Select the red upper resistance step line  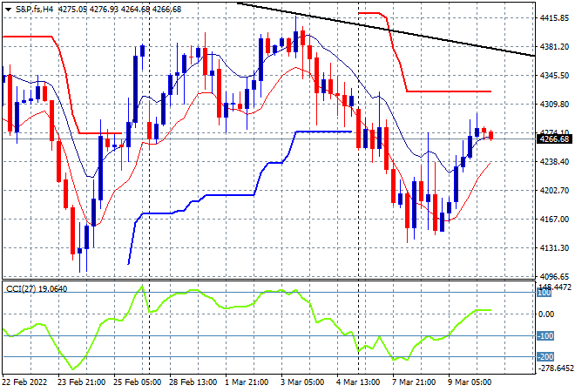tap(450, 91)
